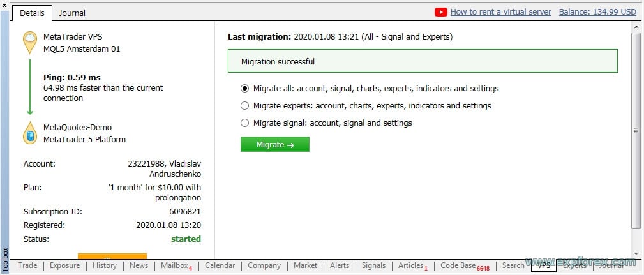Open How to rent a virtual server link

point(500,12)
